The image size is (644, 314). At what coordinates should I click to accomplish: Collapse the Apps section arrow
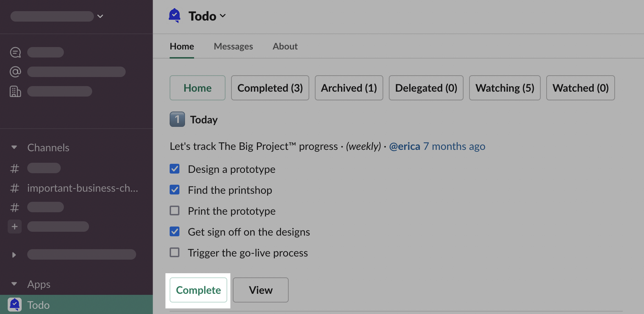pyautogui.click(x=14, y=284)
